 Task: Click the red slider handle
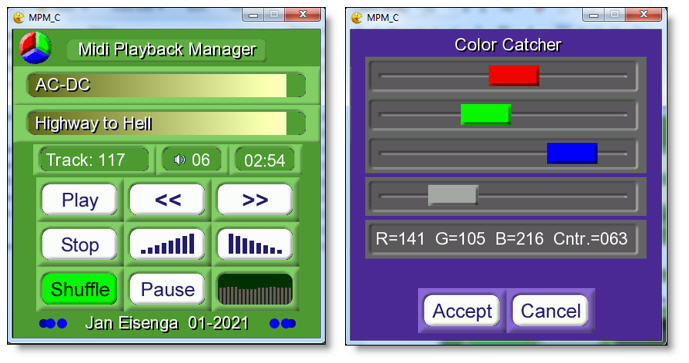(514, 75)
